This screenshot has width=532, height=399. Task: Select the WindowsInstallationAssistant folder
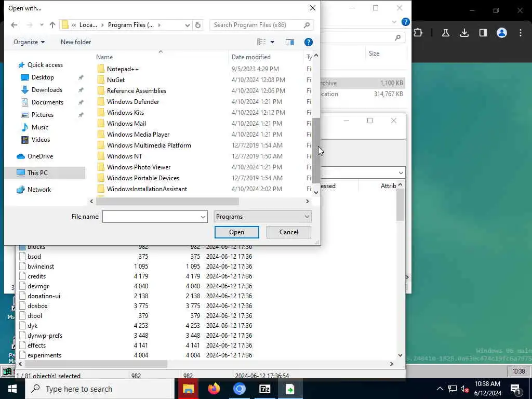147,189
